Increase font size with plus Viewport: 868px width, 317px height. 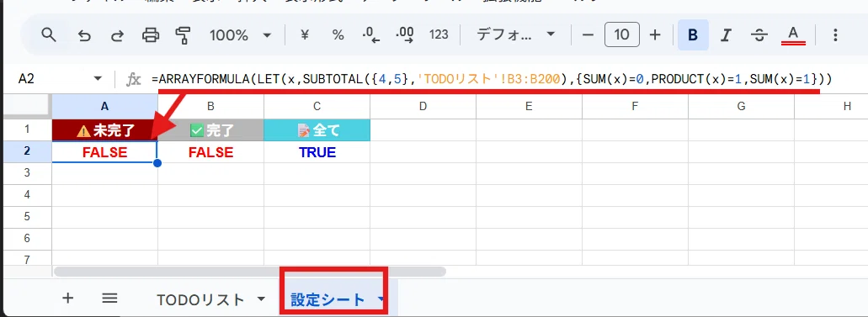tap(655, 35)
